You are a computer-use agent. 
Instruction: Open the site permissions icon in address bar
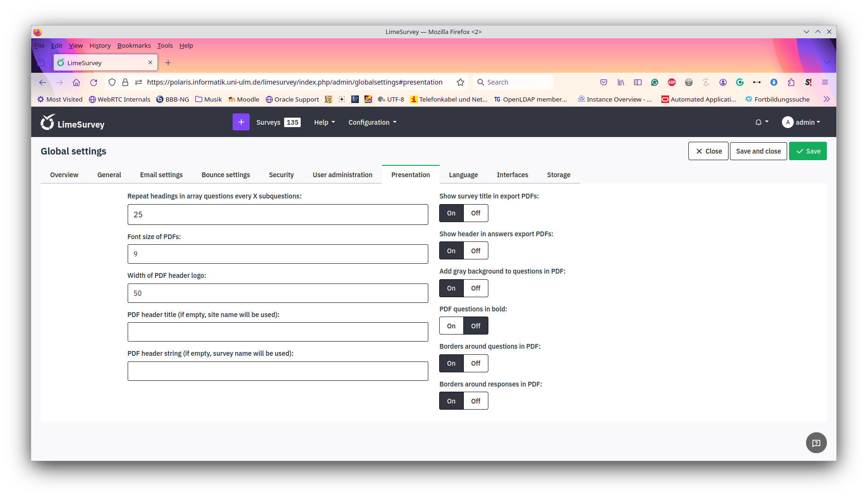(139, 82)
